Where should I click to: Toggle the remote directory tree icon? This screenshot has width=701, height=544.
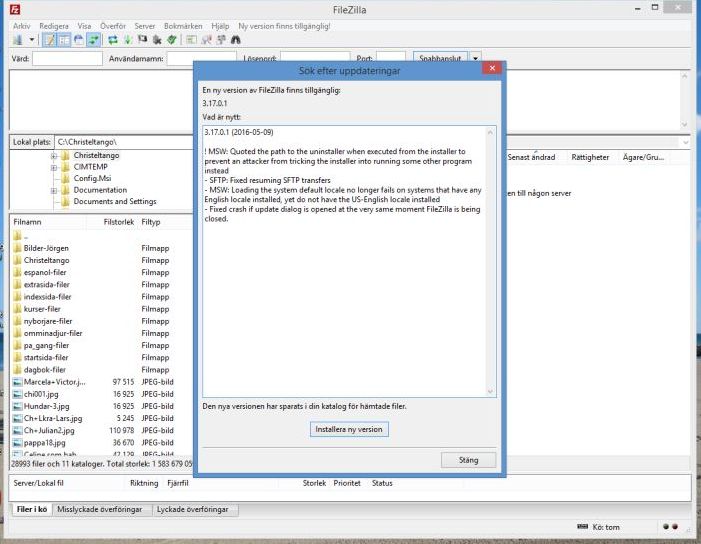click(79, 40)
